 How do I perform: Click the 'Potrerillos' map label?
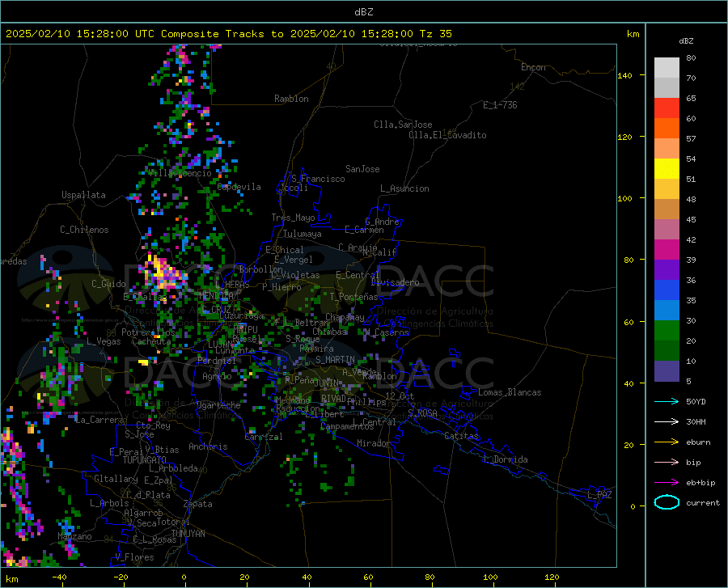pyautogui.click(x=148, y=332)
